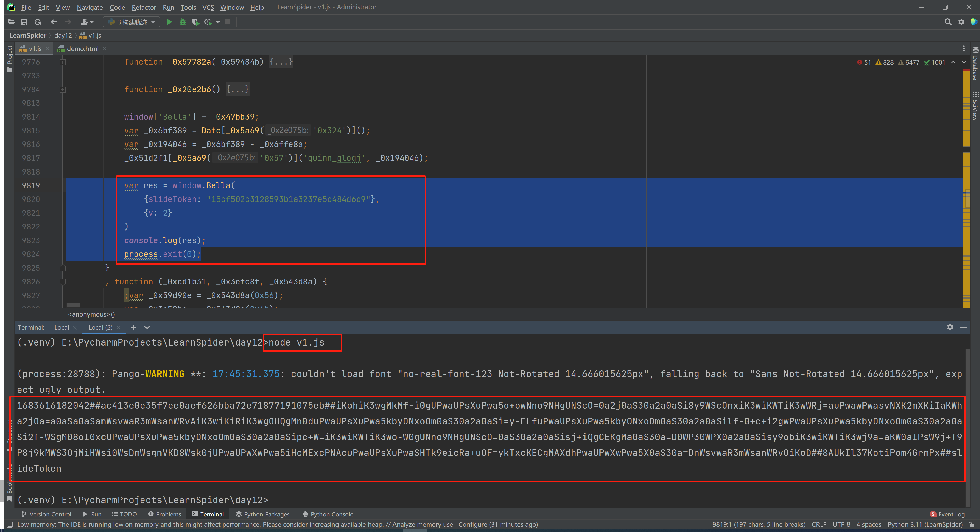The image size is (980, 532).
Task: Open the Project tool window stripe
Action: (9, 59)
